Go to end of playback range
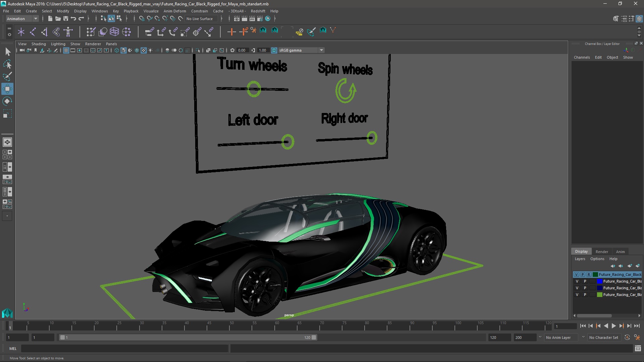The height and width of the screenshot is (362, 644). (x=637, y=326)
